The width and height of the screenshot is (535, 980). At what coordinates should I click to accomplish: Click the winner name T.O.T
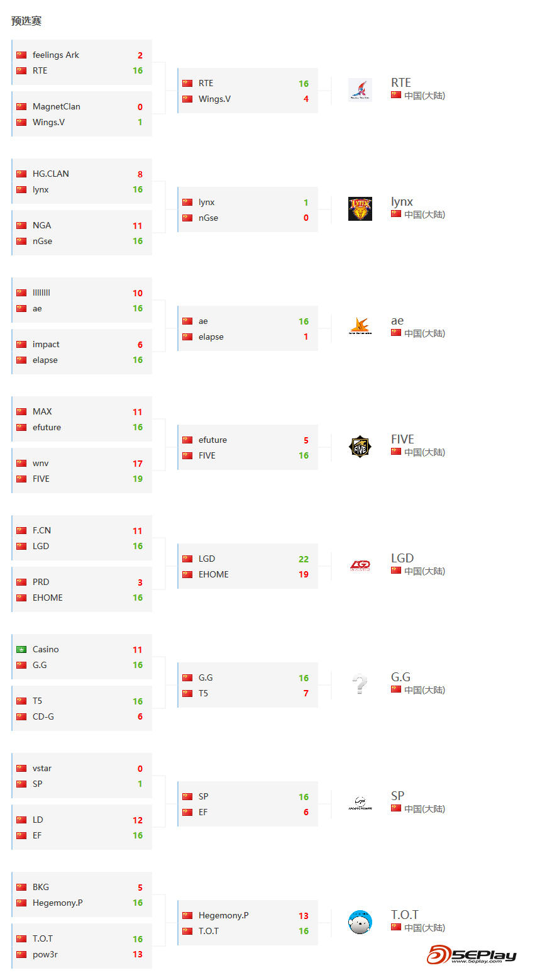pos(405,915)
